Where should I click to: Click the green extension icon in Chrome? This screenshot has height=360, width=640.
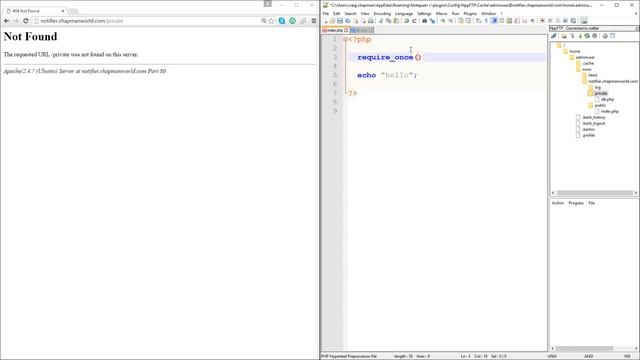point(292,21)
